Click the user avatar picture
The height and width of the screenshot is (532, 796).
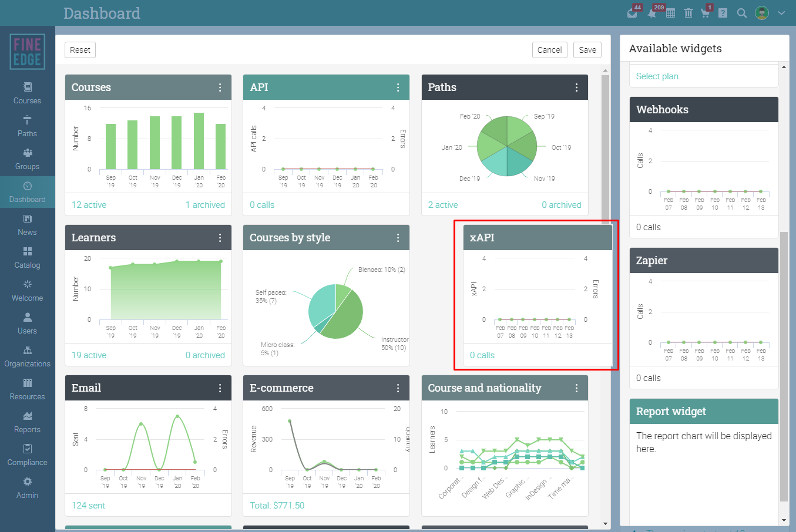(x=762, y=13)
